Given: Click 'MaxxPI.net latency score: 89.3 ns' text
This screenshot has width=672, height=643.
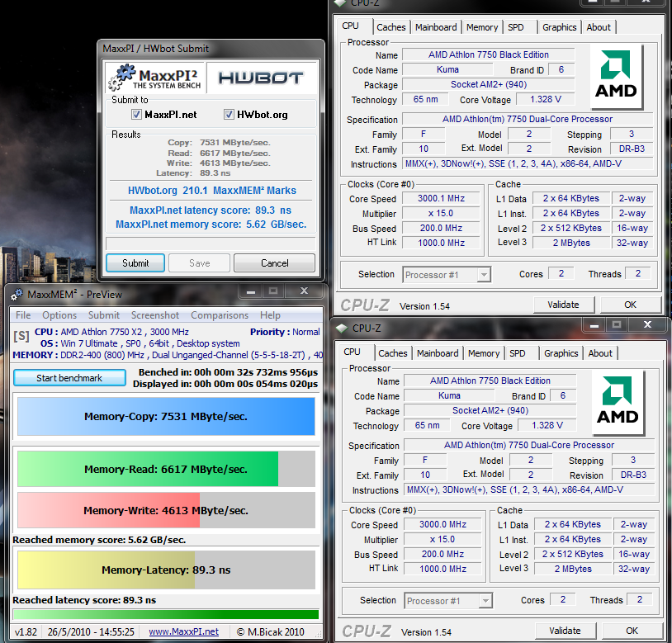Looking at the screenshot, I should (x=211, y=210).
